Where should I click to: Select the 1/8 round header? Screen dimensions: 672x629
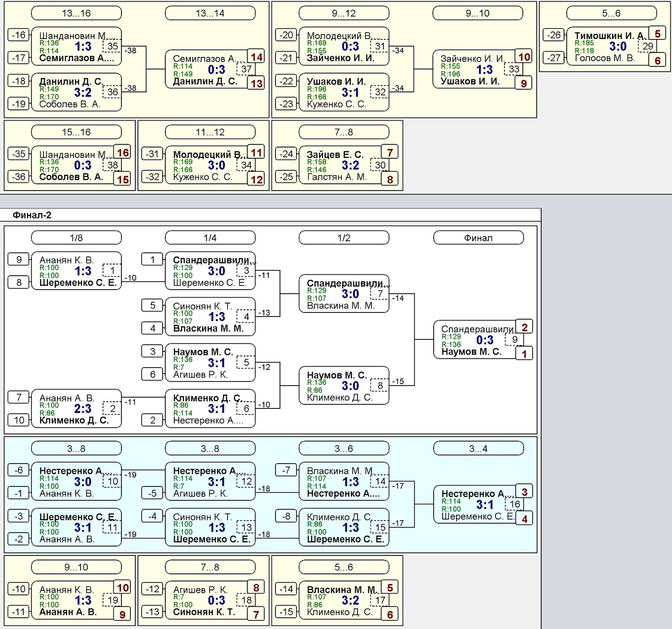tap(76, 238)
